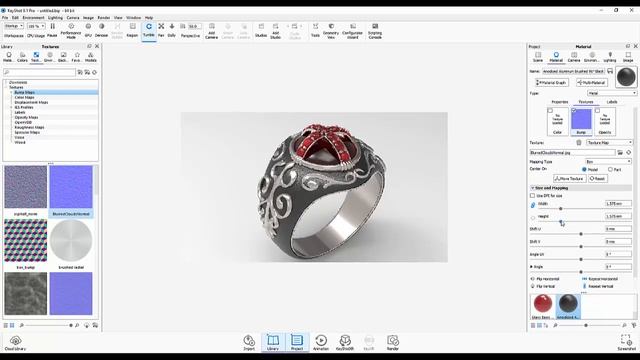Viewport: 640px width, 360px height.
Task: Browse for texture file with folder icon
Action: click(620, 152)
